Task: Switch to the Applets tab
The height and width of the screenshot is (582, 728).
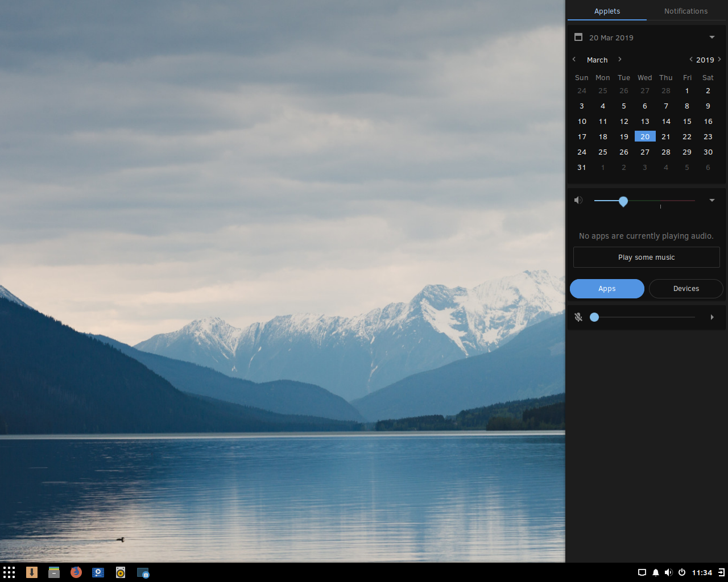Action: (607, 11)
